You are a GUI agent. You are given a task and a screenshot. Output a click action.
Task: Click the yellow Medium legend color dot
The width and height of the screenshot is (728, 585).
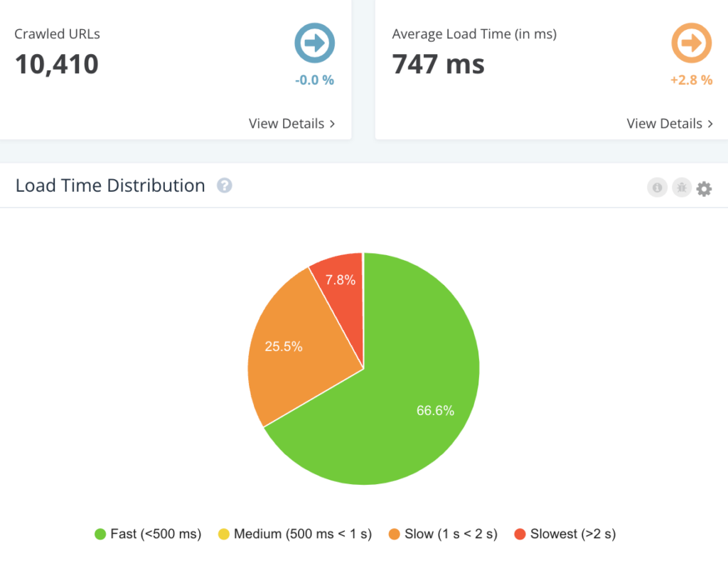(x=224, y=535)
